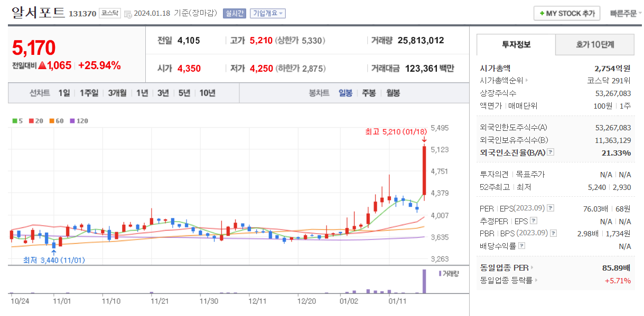Select the 3년 line chart period

[x=163, y=93]
